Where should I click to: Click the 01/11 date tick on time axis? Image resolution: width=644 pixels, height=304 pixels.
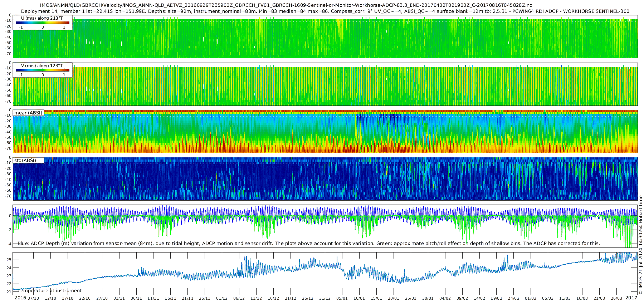pyautogui.click(x=119, y=298)
